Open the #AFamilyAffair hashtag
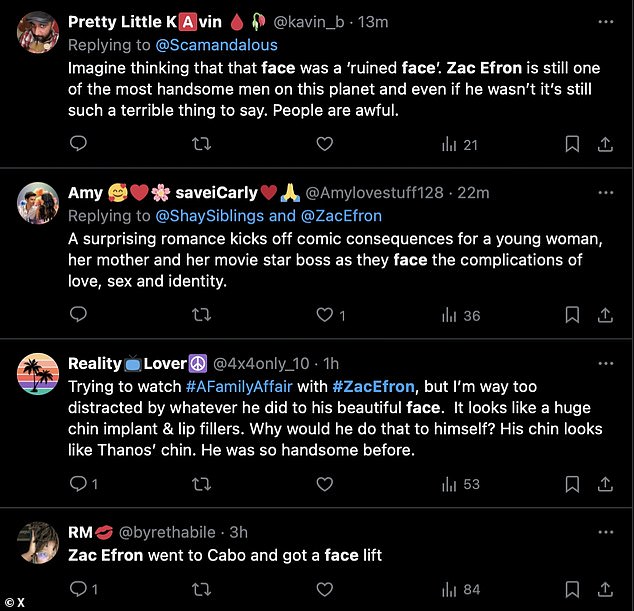 (239, 387)
